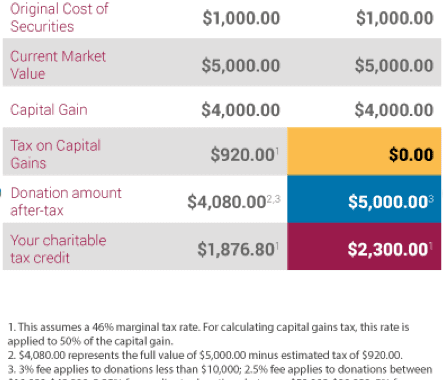Click the $1,876.80 charitable tax credit value
This screenshot has height=380, width=443.
click(236, 249)
